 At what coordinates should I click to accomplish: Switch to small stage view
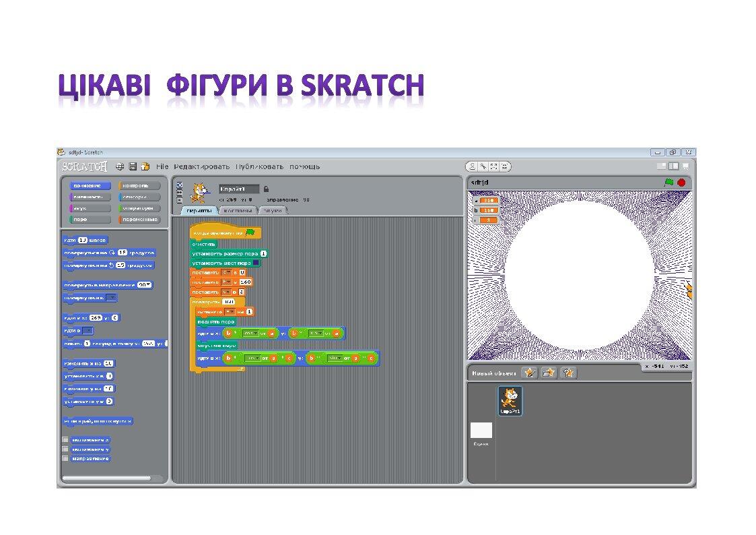point(662,166)
